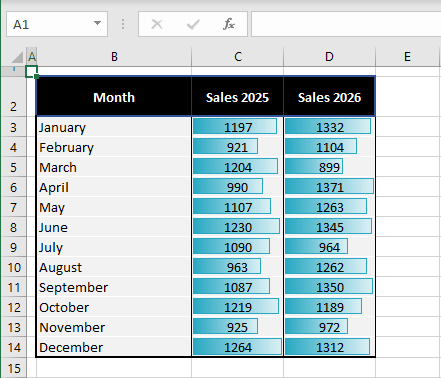Click the formula bar options dots handle
Screen dimensions: 441x378
pyautogui.click(x=123, y=24)
